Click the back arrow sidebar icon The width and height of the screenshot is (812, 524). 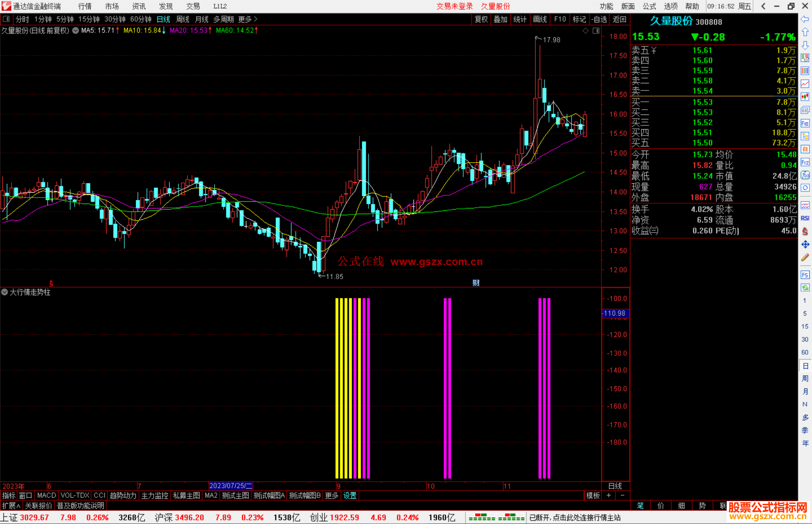(x=805, y=19)
